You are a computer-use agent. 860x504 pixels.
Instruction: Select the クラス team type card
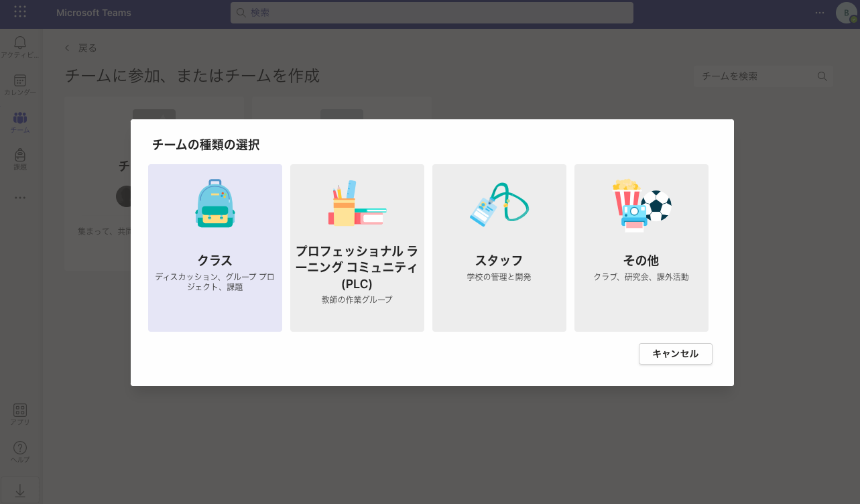click(214, 247)
